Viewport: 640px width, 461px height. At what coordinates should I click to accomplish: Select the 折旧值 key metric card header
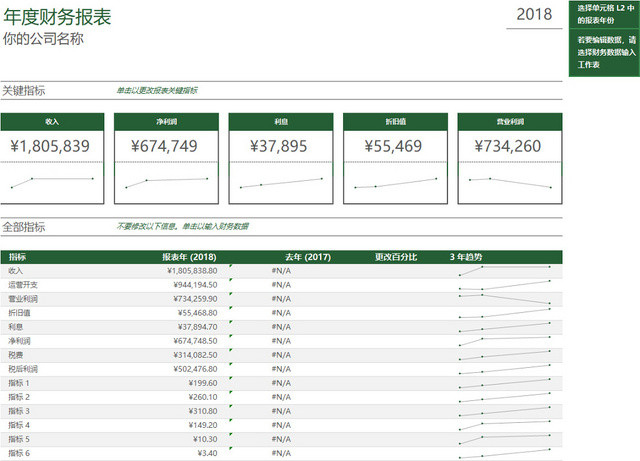click(396, 122)
